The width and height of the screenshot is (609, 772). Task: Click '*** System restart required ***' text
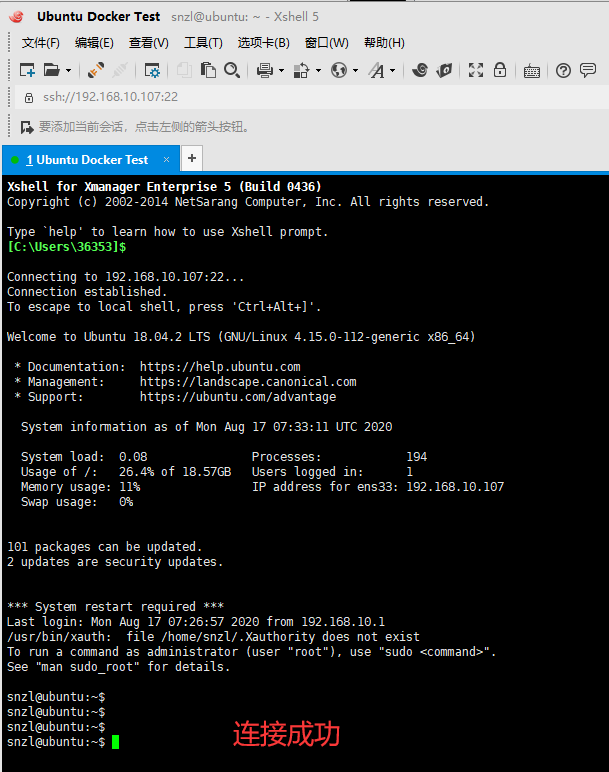pyautogui.click(x=116, y=607)
